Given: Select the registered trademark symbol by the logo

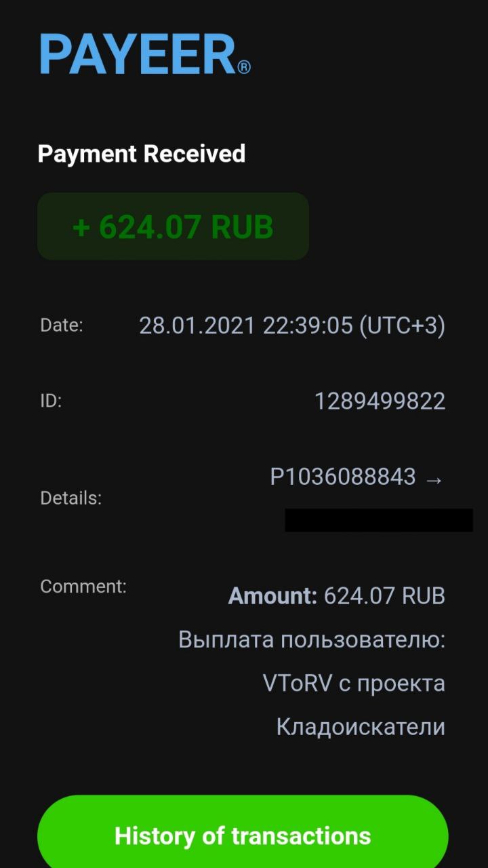Looking at the screenshot, I should [244, 66].
